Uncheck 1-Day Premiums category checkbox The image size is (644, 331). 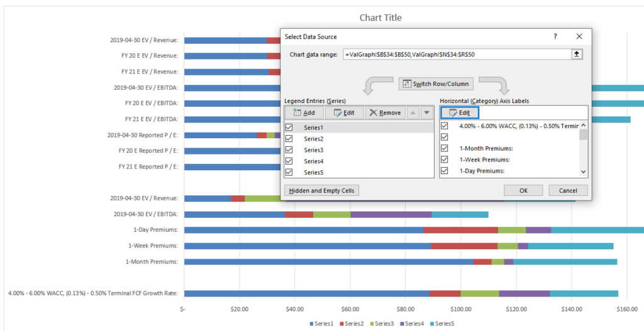pos(444,170)
